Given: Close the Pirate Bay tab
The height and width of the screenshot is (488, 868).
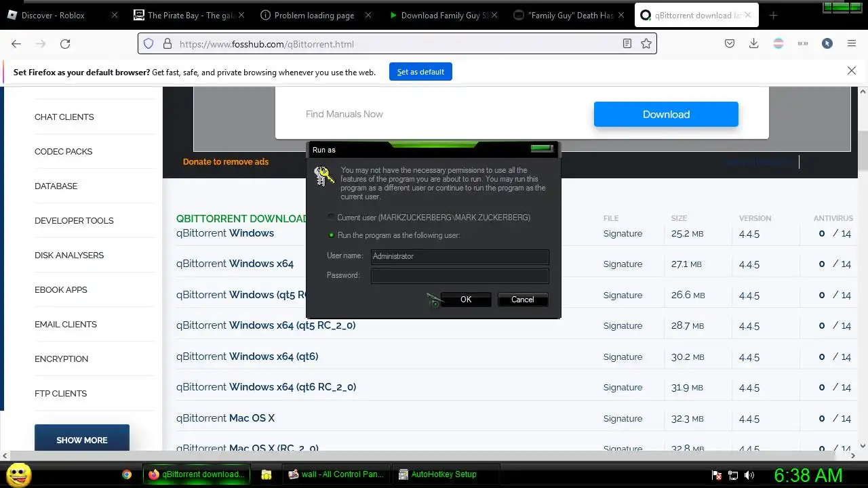Looking at the screenshot, I should (241, 15).
